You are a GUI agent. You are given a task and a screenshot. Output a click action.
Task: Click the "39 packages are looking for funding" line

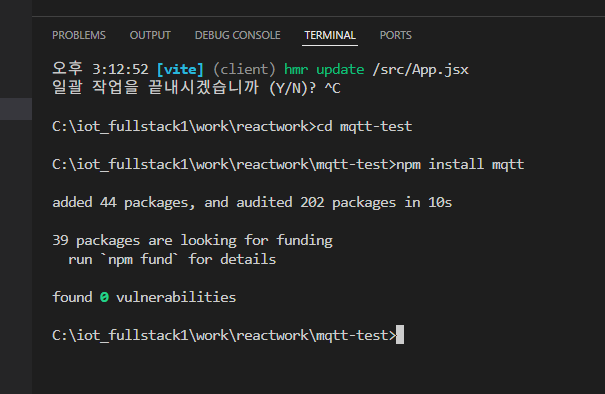pos(192,240)
